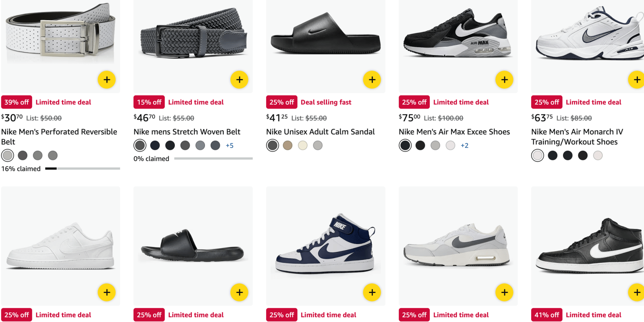This screenshot has width=644, height=322.
Task: Expand the +2 extra colors for the Air Max Excee
Action: [x=464, y=145]
